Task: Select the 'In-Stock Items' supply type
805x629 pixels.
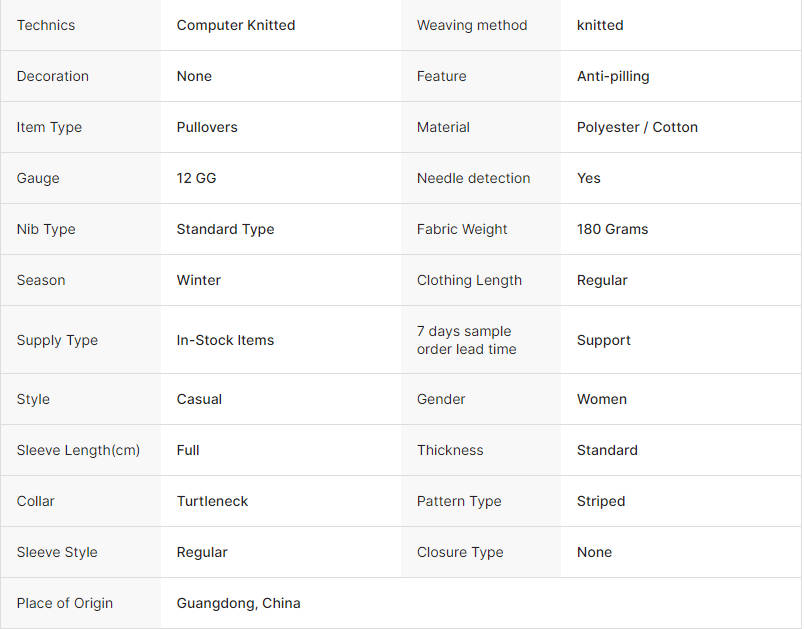Action: [225, 340]
